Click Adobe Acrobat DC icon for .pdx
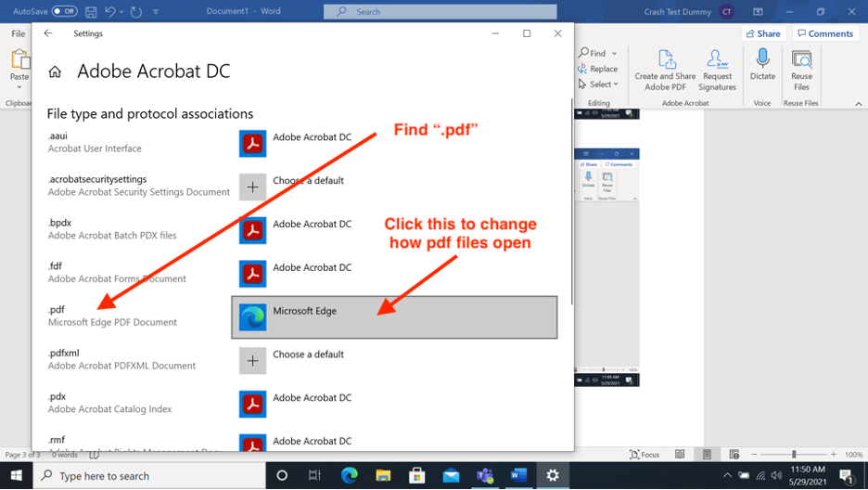This screenshot has height=490, width=868. [x=252, y=405]
